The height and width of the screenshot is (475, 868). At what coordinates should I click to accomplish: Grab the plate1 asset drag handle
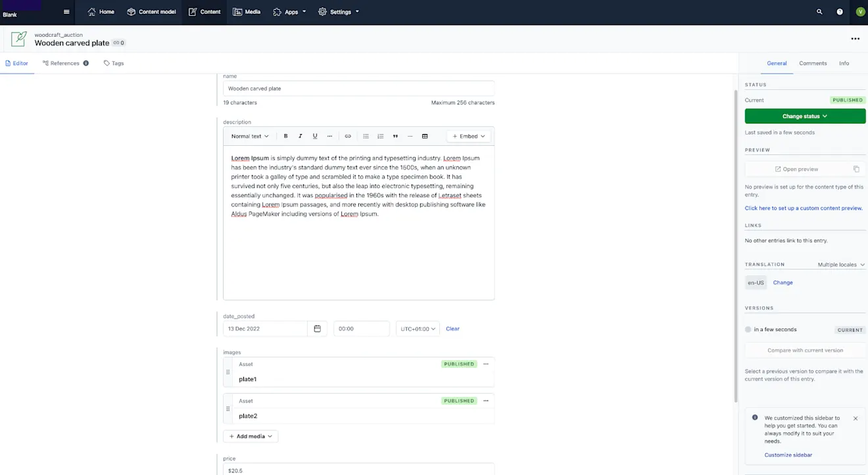click(228, 373)
